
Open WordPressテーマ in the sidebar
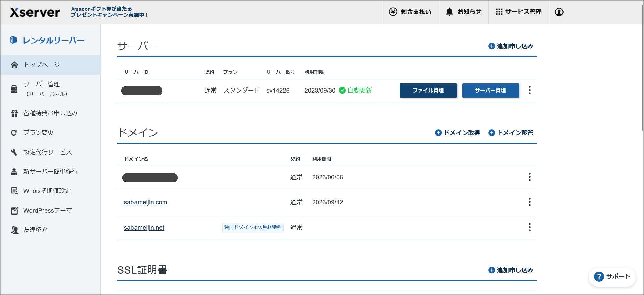48,211
